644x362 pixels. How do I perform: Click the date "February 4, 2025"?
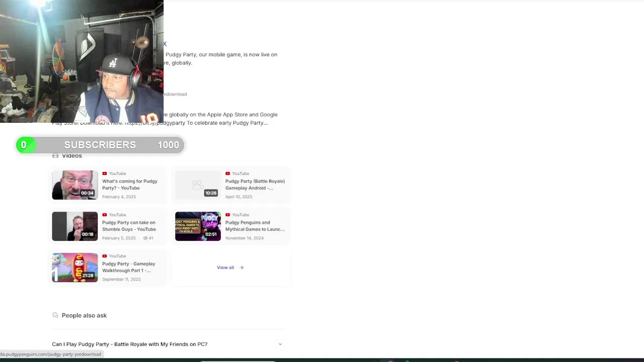tap(119, 197)
